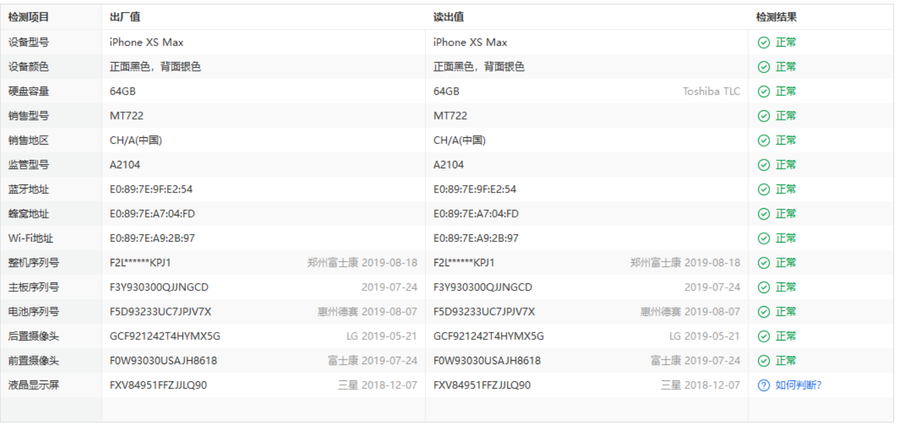Click the read-out Wi-Fi address E0:89:7E:A9:2B:97
Viewport: 900px width, 425px height.
coord(476,238)
